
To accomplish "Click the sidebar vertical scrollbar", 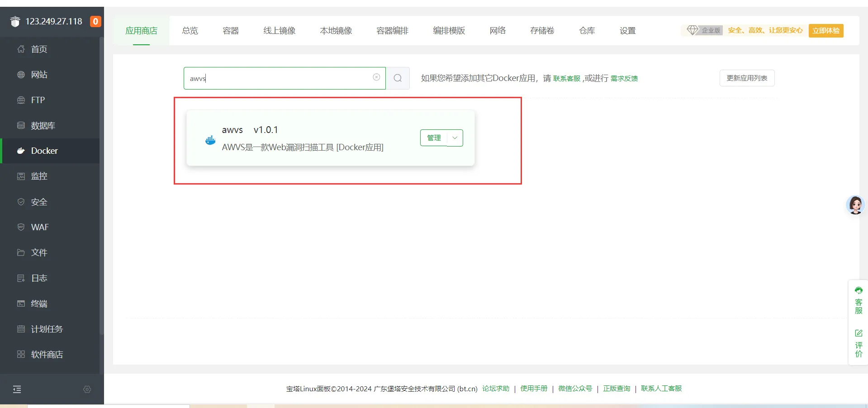I will [101, 185].
